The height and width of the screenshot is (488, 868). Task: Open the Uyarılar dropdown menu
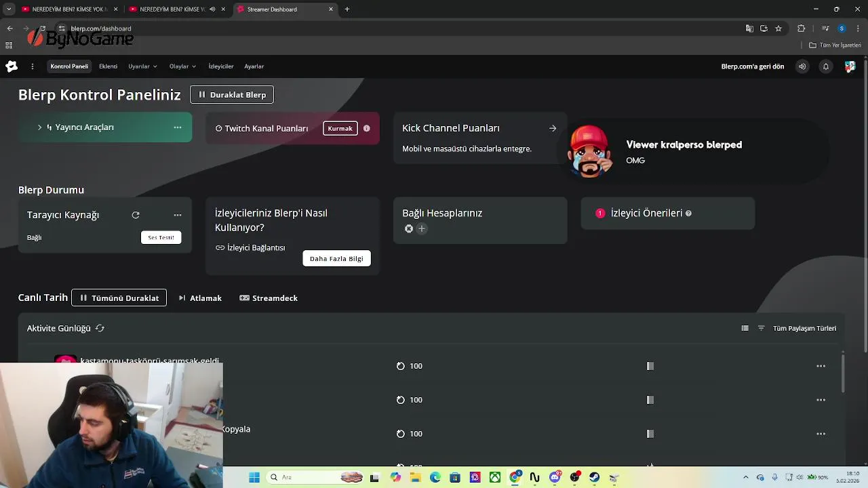click(x=143, y=66)
